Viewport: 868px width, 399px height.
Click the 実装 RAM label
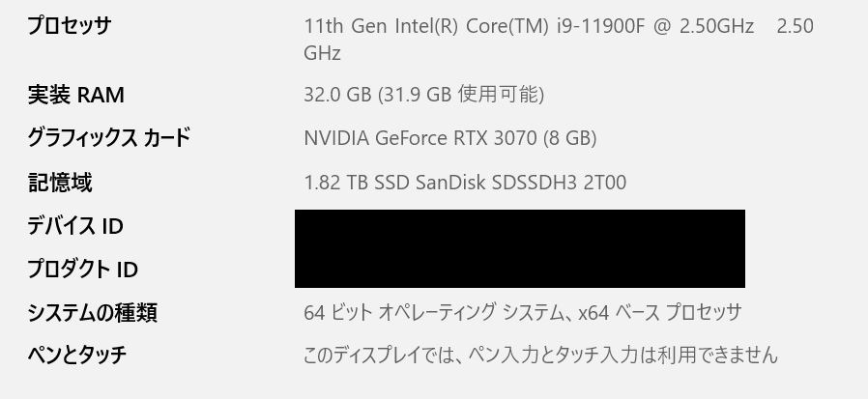[75, 95]
